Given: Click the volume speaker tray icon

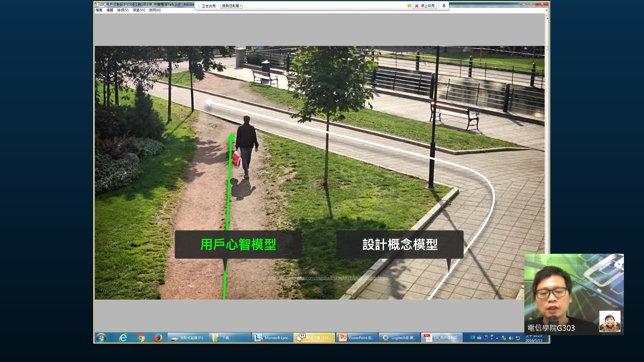Looking at the screenshot, I should pos(511,338).
